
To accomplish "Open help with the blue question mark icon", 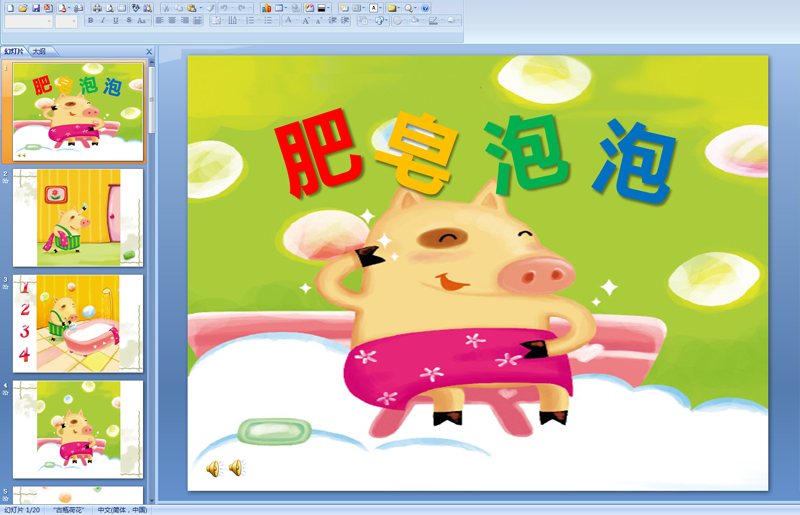I will coord(425,8).
